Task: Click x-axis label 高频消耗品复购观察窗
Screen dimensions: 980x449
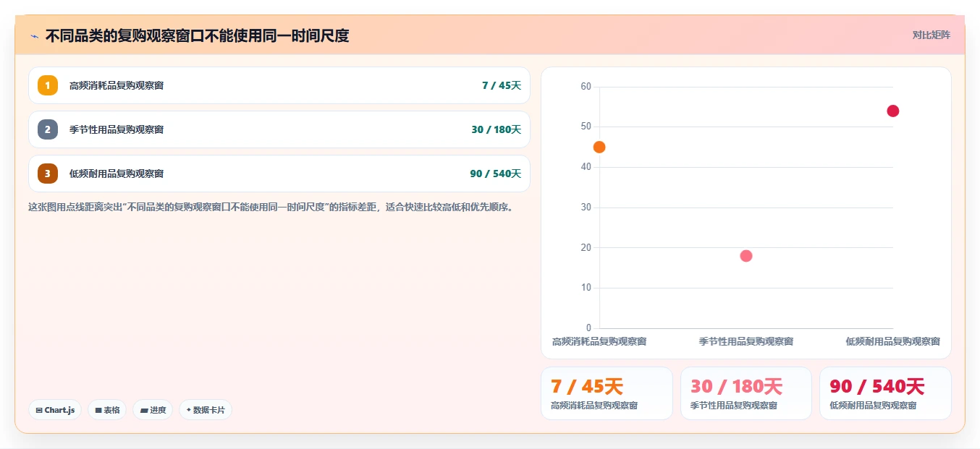Action: click(x=599, y=341)
